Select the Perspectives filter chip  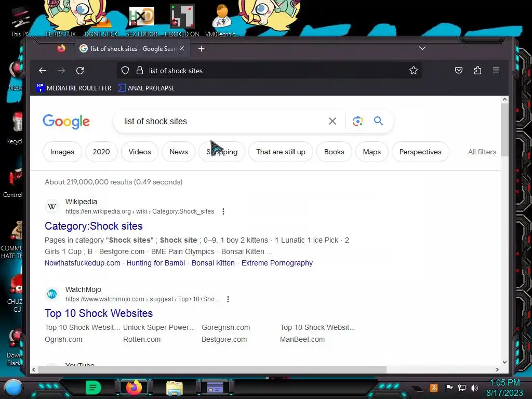[420, 152]
